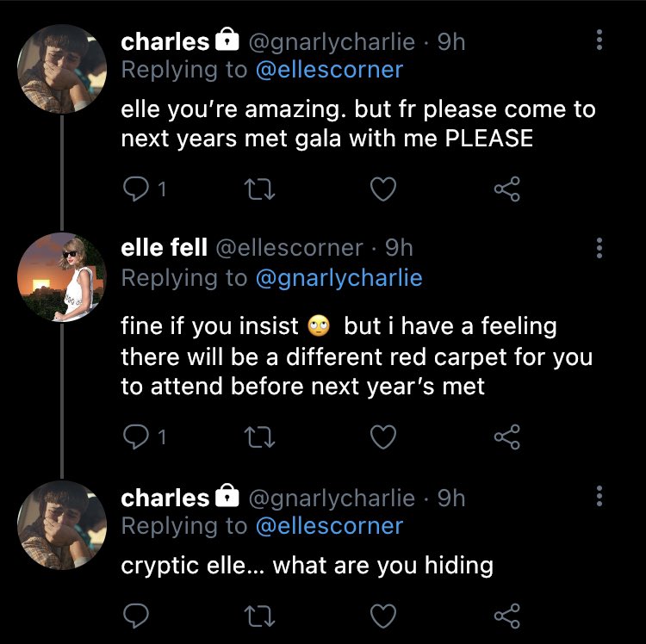Open more options on first charles tweet
The height and width of the screenshot is (644, 646).
point(599,40)
